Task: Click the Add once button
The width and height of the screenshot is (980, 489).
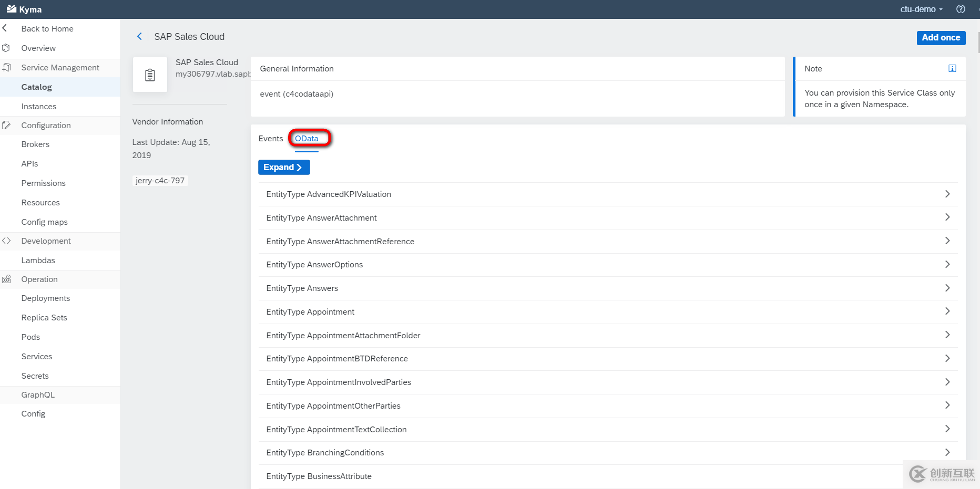Action: click(x=941, y=37)
